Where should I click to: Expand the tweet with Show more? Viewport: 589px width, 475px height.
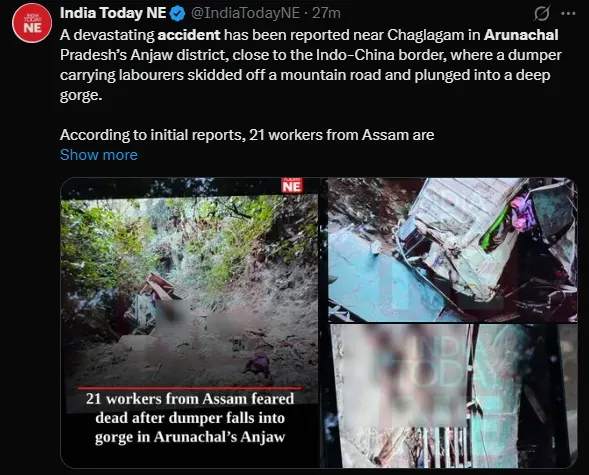[99, 155]
